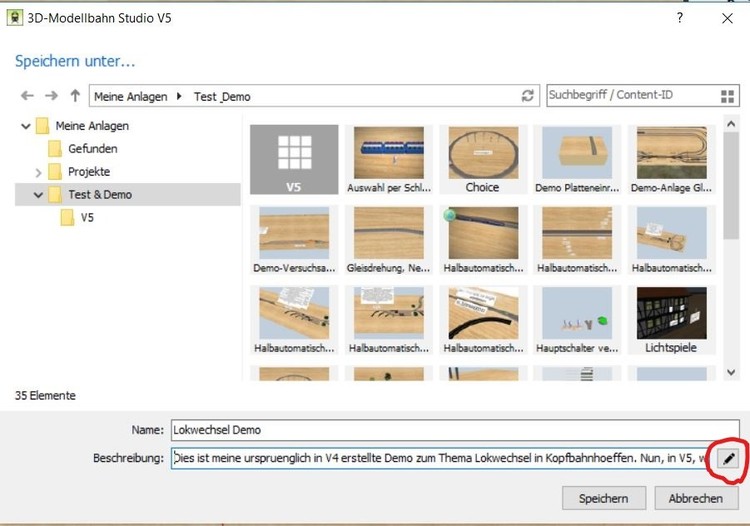
Task: Collapse the Meine Anlagen tree node
Action: (24, 126)
